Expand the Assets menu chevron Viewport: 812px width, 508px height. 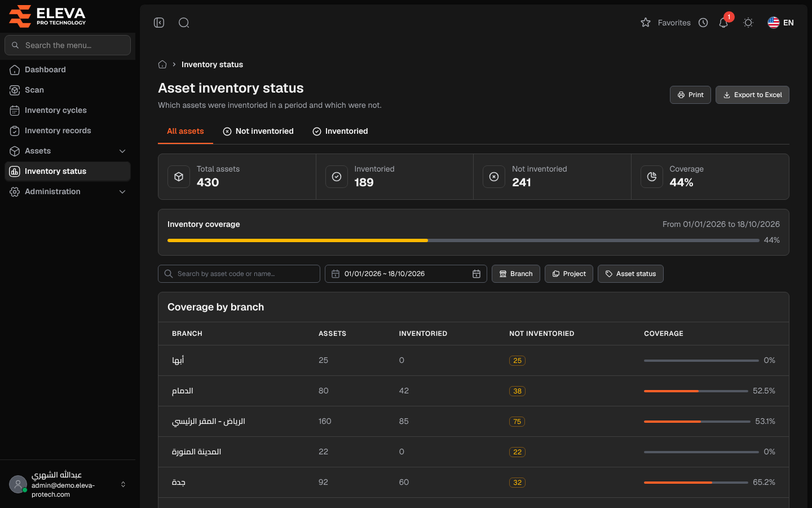(122, 151)
